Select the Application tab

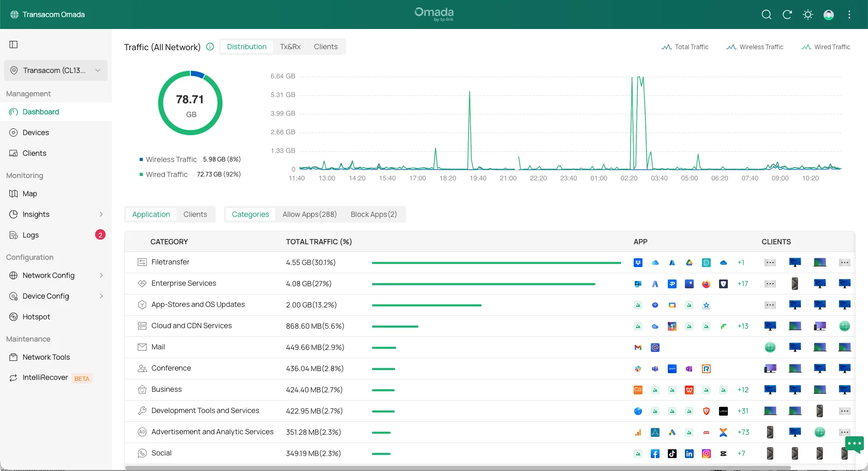tap(151, 214)
